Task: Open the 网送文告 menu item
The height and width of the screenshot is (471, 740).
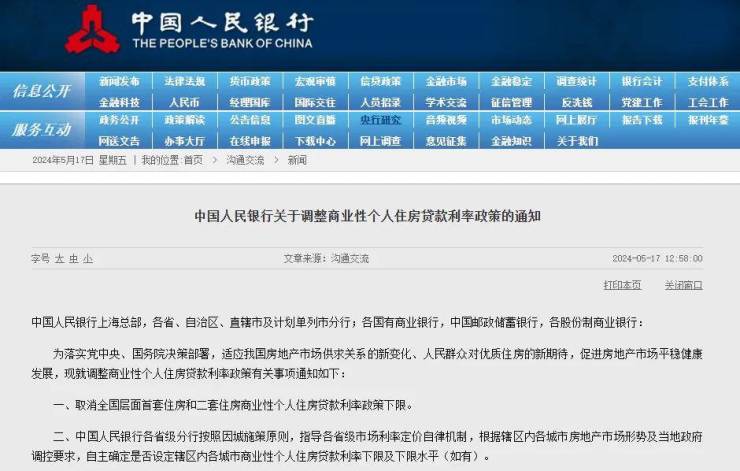Action: (119, 141)
